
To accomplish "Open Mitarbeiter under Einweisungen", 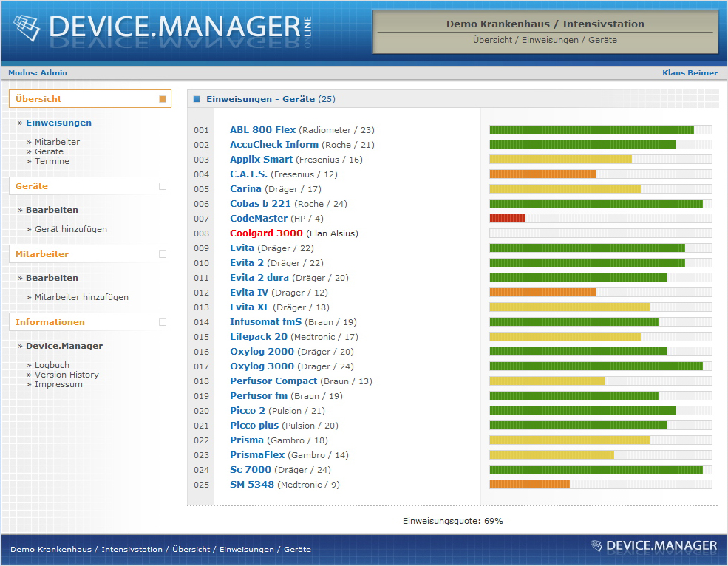I will (x=57, y=142).
